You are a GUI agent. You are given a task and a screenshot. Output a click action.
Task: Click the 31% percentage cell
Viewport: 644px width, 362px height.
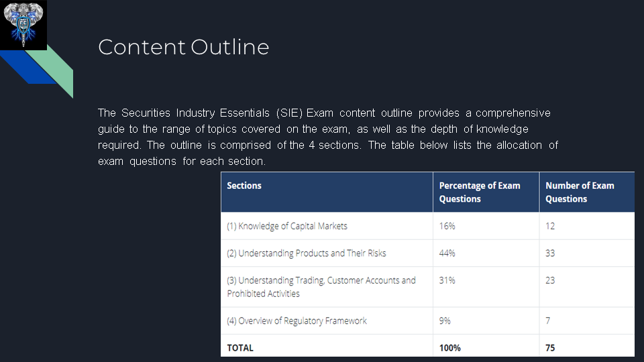point(447,280)
